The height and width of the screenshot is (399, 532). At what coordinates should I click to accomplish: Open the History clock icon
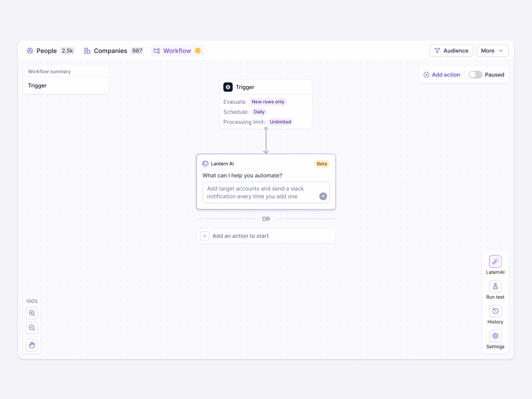point(495,311)
